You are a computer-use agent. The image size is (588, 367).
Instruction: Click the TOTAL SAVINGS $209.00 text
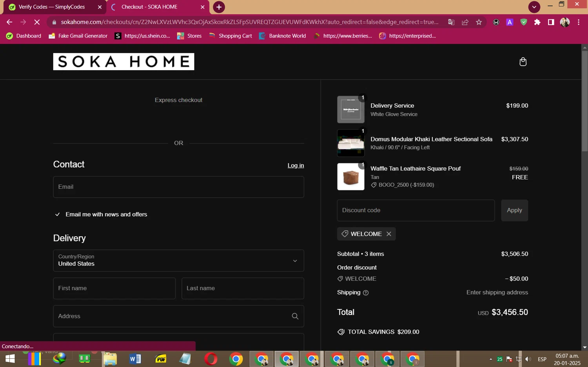pos(383,332)
